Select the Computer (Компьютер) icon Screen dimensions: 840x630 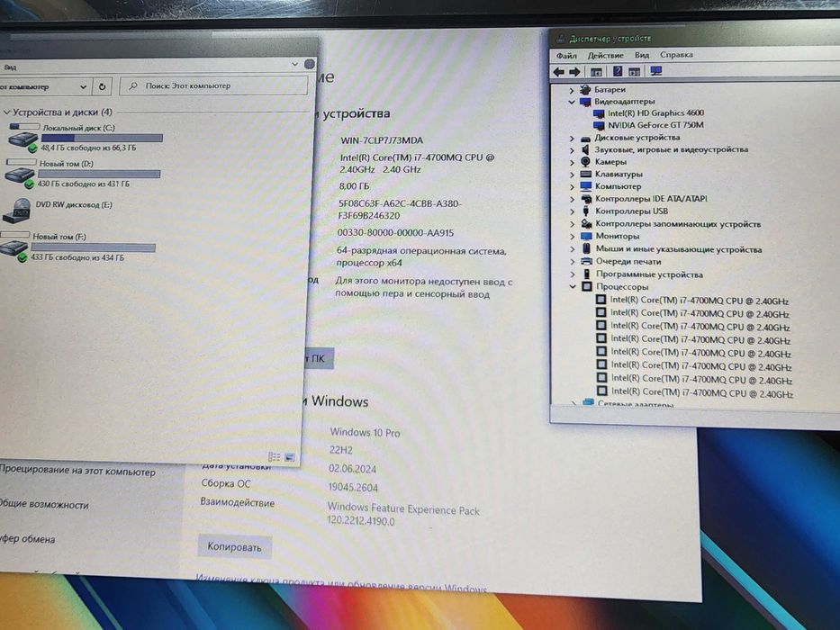586,186
